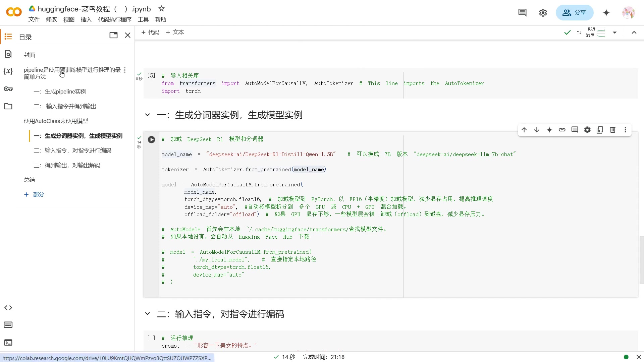This screenshot has width=644, height=362.
Task: Close the table of contents panel
Action: pyautogui.click(x=127, y=35)
